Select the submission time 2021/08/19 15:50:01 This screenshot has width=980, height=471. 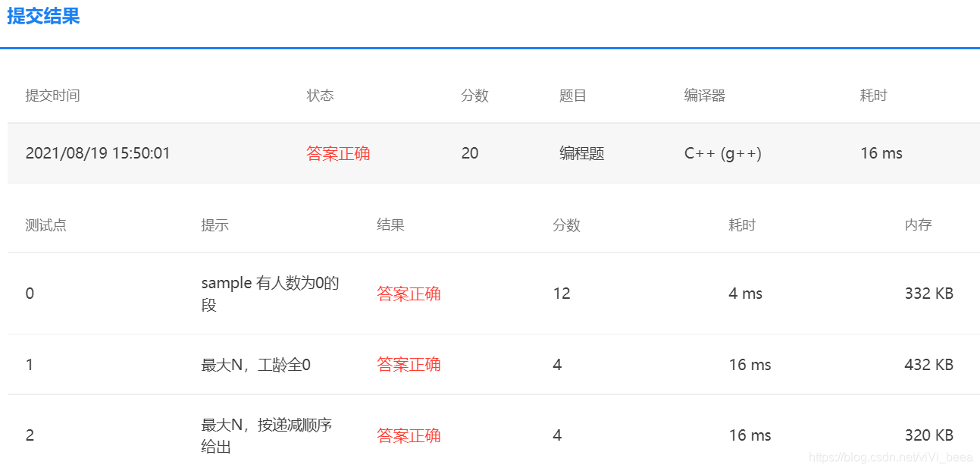click(x=98, y=153)
